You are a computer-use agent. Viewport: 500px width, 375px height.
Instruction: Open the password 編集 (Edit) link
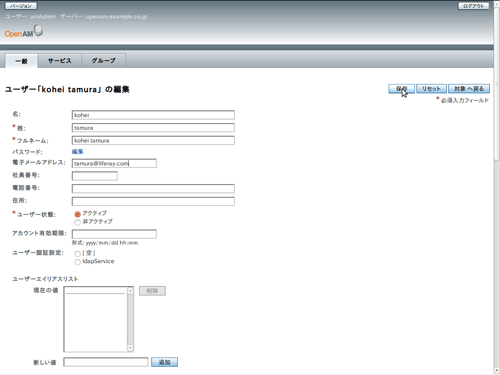pyautogui.click(x=77, y=152)
